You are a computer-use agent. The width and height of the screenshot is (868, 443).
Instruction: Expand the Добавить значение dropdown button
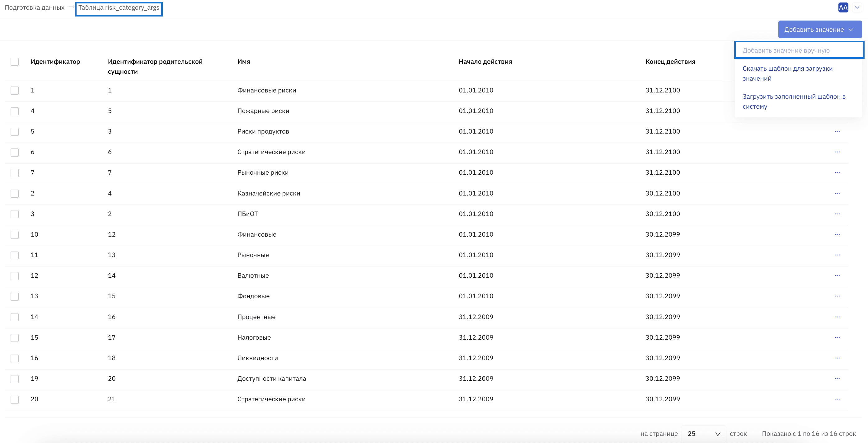(x=819, y=29)
